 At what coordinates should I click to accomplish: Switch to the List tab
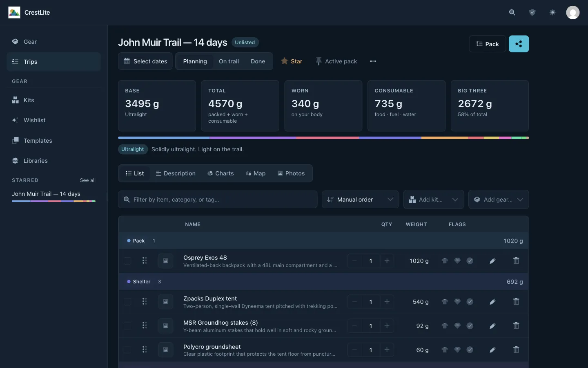(x=135, y=173)
